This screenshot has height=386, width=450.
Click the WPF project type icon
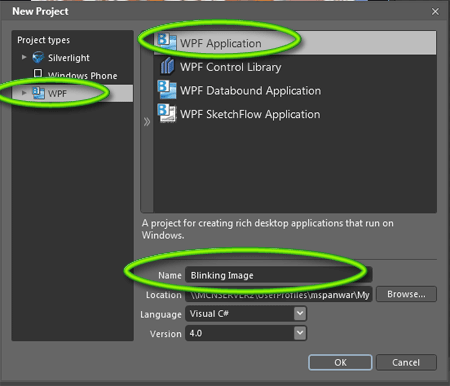38,93
